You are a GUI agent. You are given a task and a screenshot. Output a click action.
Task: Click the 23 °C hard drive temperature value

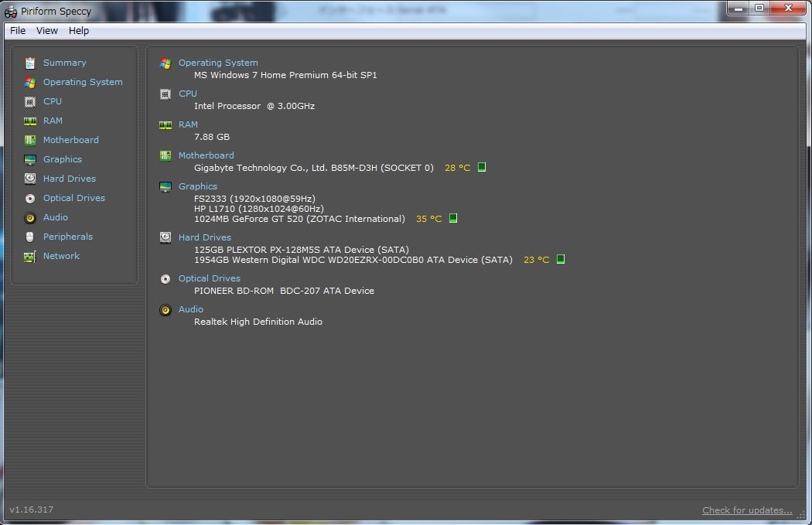[x=536, y=260]
